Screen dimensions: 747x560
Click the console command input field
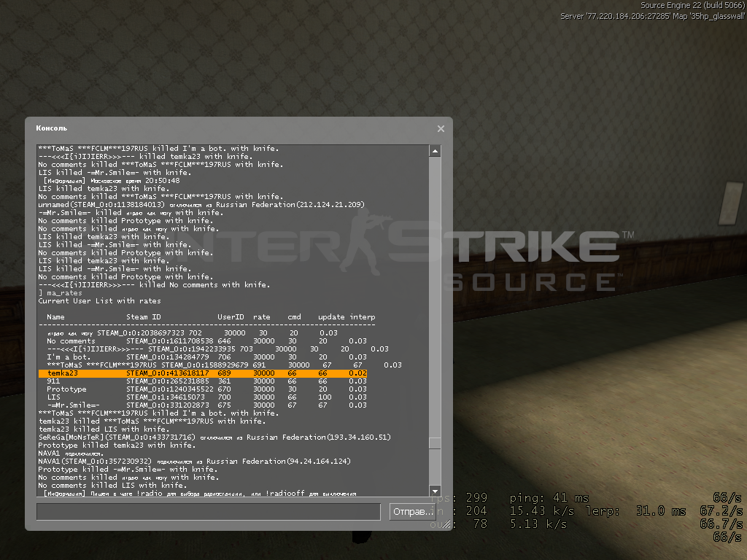pyautogui.click(x=209, y=512)
